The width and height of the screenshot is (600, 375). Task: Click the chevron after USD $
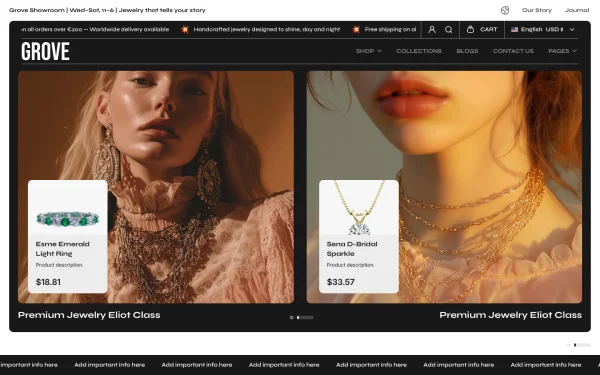coord(572,29)
